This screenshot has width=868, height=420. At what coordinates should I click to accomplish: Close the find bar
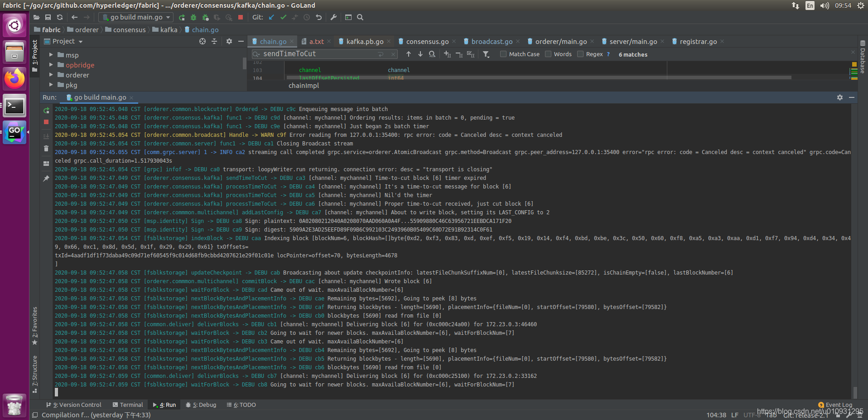853,53
